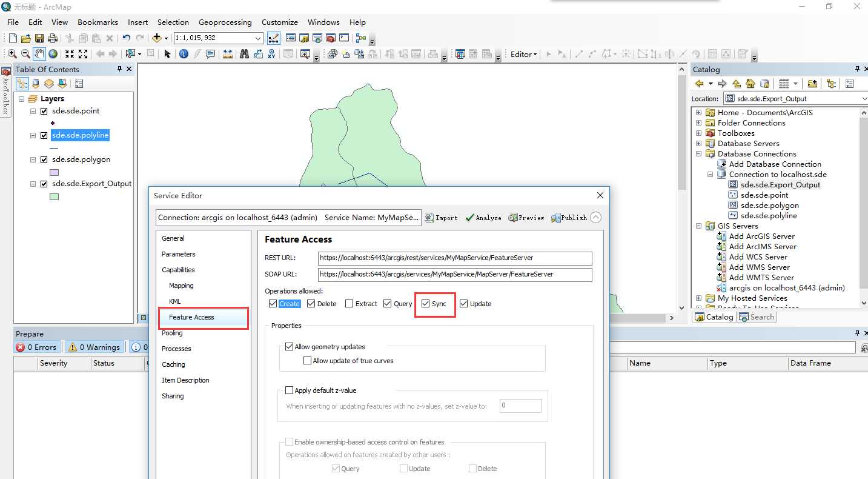Collapse the GIS Servers tree node
The height and width of the screenshot is (479, 868).
pyautogui.click(x=698, y=226)
